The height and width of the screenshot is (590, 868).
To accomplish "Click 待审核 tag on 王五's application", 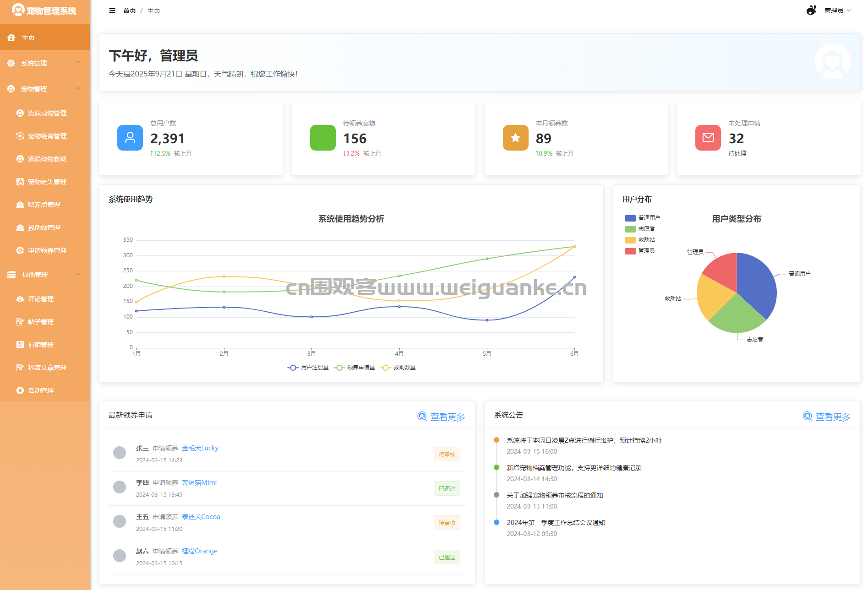I will click(x=447, y=523).
